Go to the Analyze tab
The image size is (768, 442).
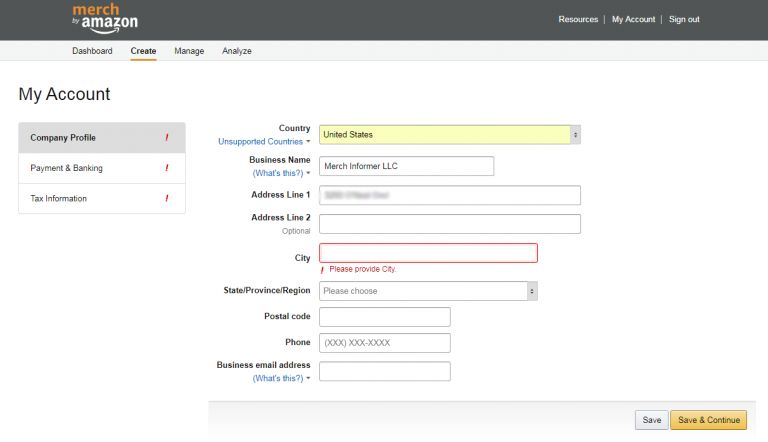(237, 51)
